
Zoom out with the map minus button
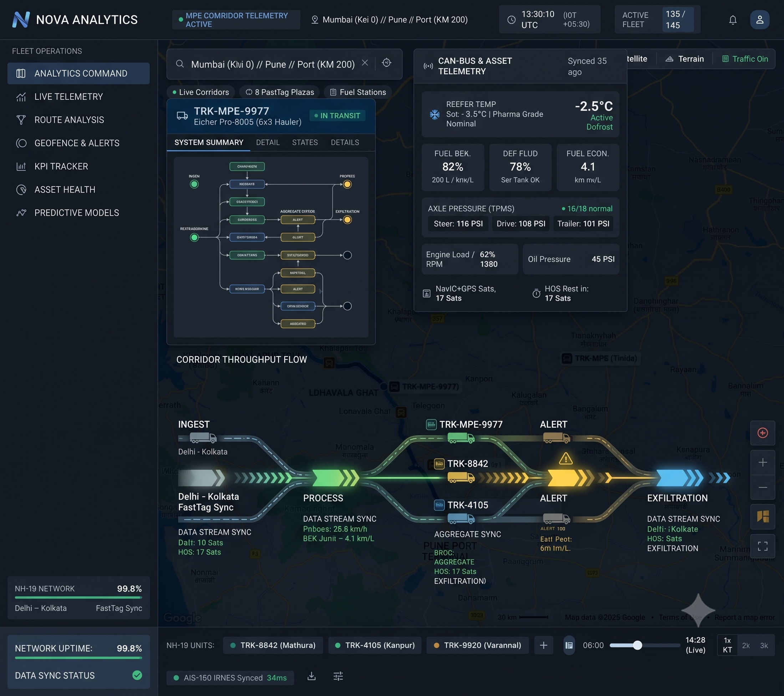point(763,487)
